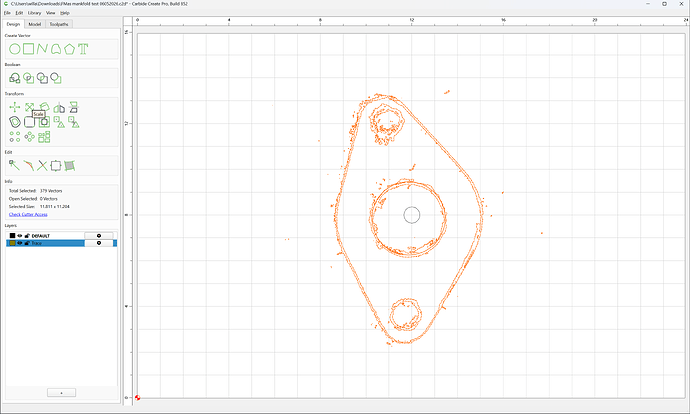Click the 379 Vectors total selected value
690x414 pixels.
coord(51,191)
